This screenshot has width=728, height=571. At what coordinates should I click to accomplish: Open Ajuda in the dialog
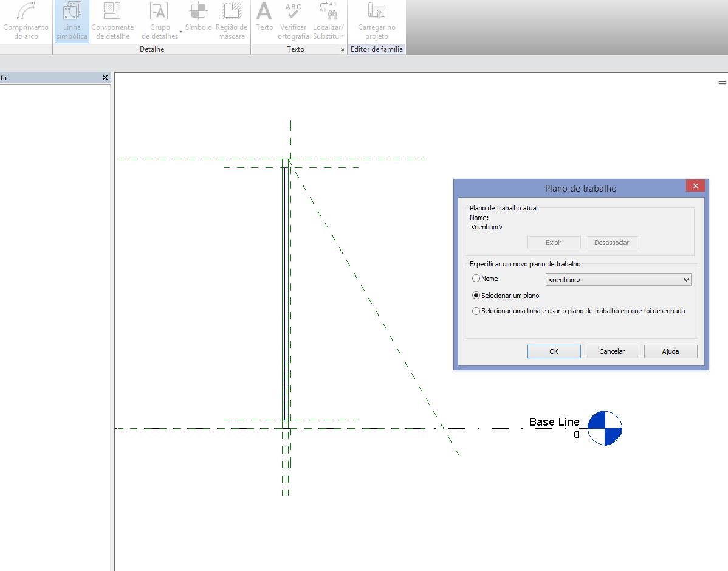[670, 351]
